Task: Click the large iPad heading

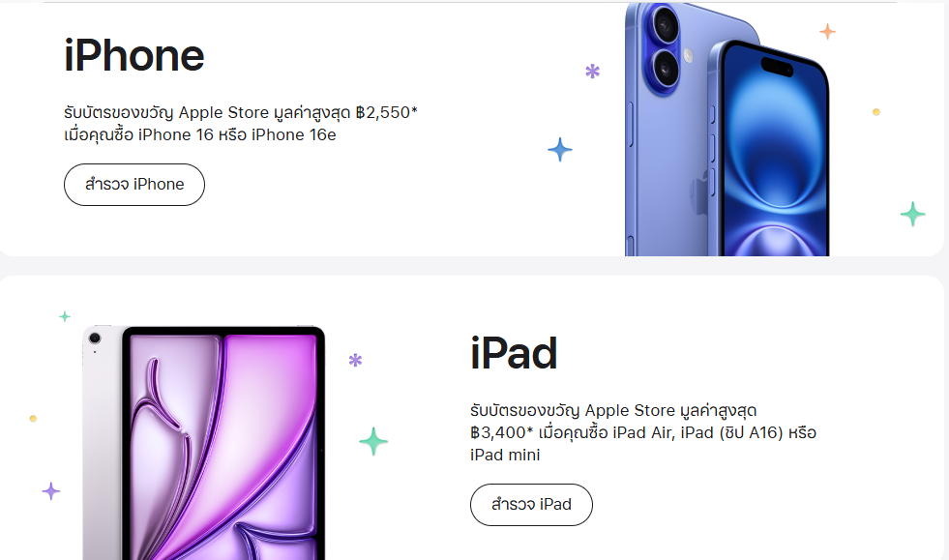Action: coord(514,354)
